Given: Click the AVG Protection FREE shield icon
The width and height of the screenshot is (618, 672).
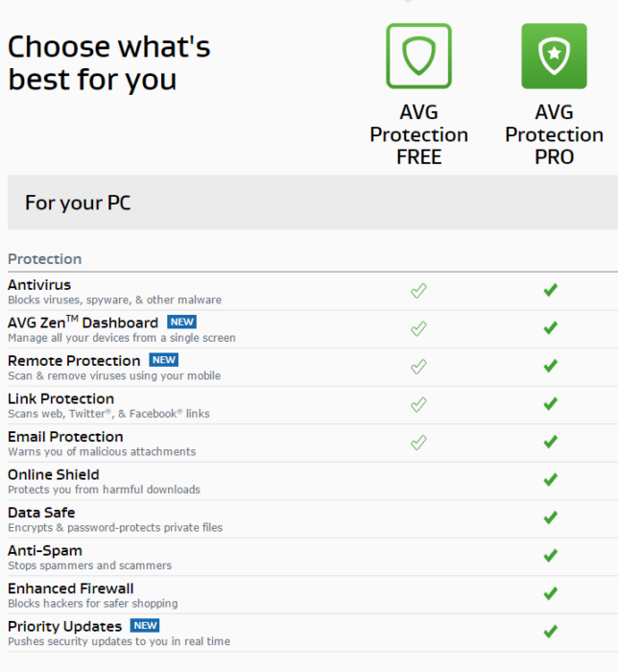Looking at the screenshot, I should point(418,56).
